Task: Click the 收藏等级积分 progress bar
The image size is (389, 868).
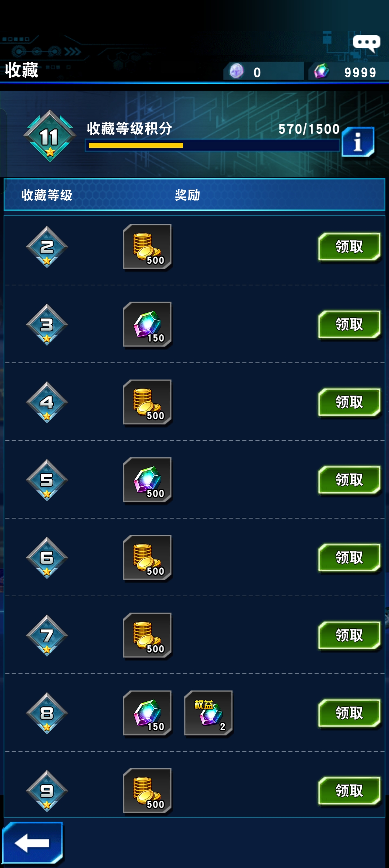Action: (x=213, y=145)
